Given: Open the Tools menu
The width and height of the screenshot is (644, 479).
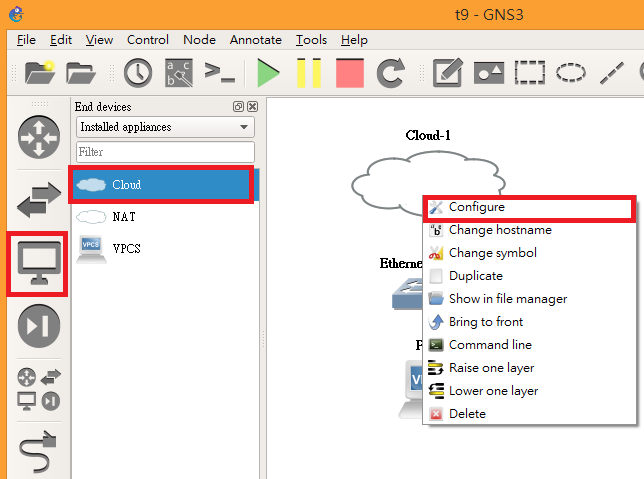Looking at the screenshot, I should 311,40.
